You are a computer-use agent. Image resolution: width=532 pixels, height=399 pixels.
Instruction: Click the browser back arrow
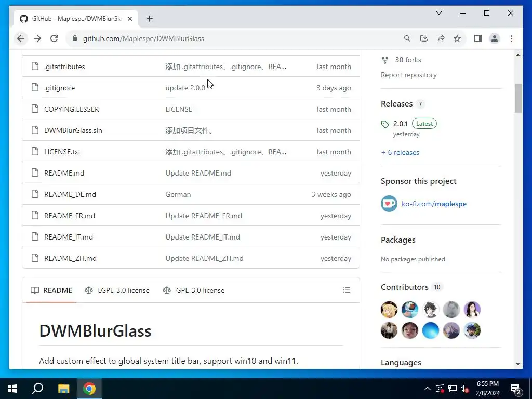(21, 38)
